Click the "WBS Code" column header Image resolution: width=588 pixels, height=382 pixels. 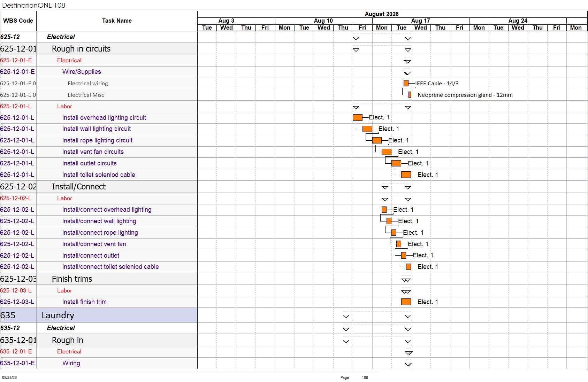point(18,21)
